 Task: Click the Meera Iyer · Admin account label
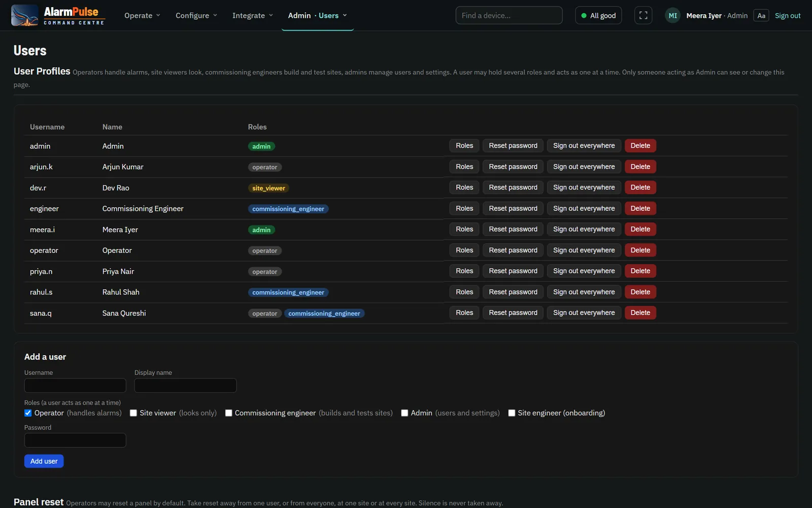[717, 16]
